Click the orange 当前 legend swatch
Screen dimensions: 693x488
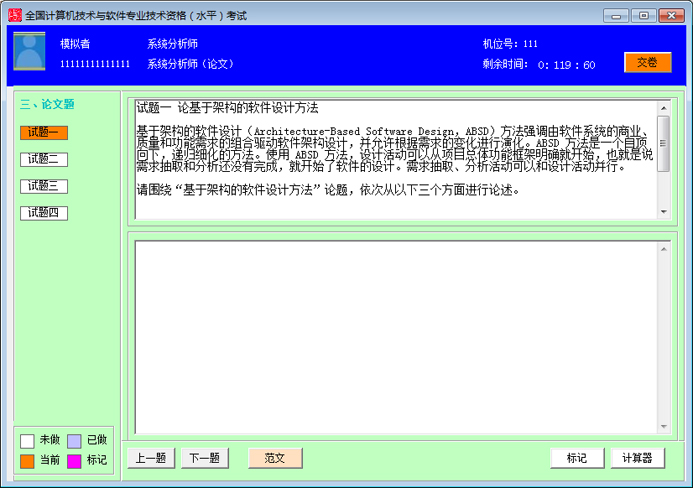27,461
